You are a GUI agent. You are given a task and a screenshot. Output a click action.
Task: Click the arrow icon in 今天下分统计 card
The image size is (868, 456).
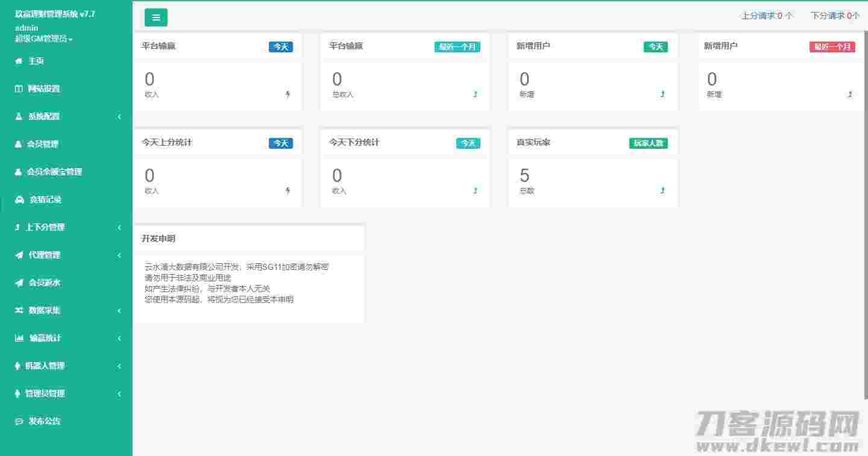[x=475, y=190]
